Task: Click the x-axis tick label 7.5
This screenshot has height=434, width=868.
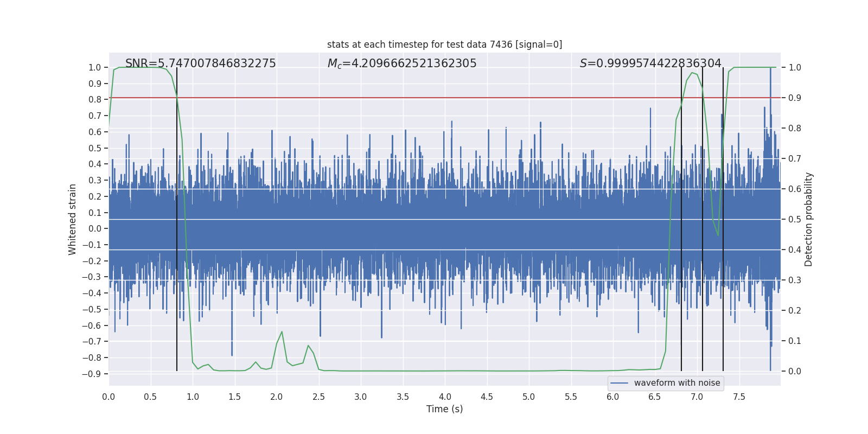Action: pyautogui.click(x=739, y=397)
